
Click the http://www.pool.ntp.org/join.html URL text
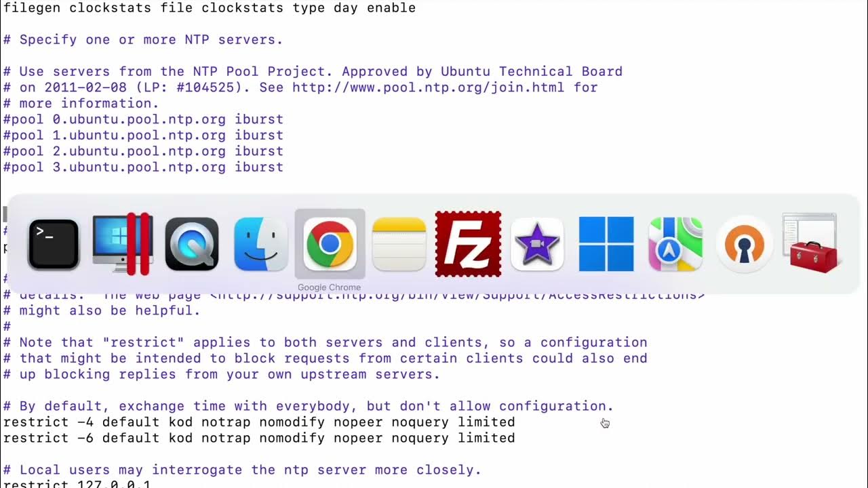(x=428, y=87)
